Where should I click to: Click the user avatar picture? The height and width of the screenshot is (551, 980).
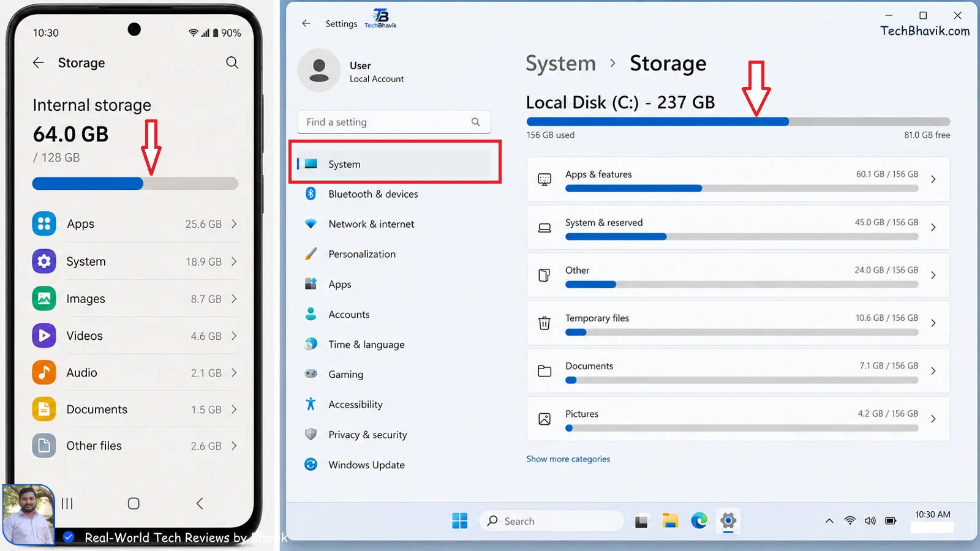(318, 70)
